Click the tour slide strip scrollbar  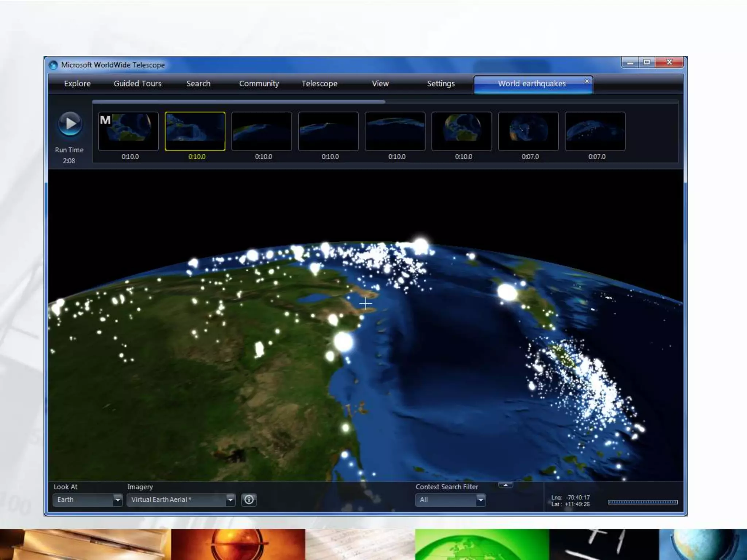[x=239, y=102]
